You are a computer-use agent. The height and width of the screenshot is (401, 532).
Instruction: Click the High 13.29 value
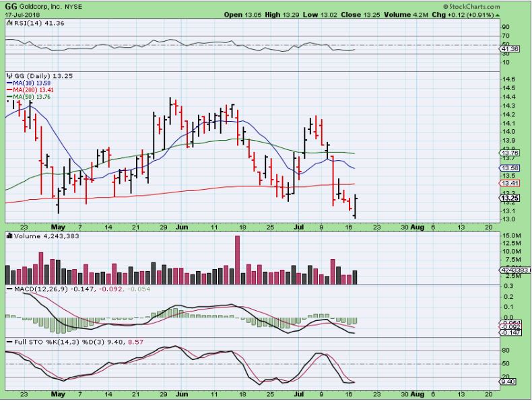pyautogui.click(x=282, y=15)
